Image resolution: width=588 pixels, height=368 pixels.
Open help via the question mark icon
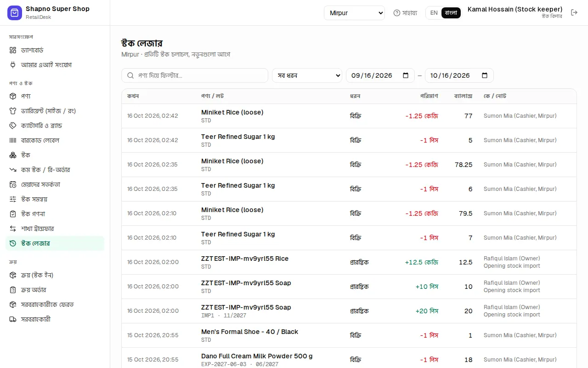click(x=397, y=13)
